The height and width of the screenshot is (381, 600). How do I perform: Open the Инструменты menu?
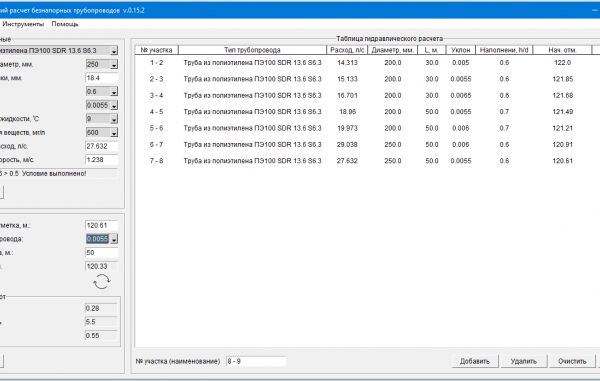click(23, 24)
